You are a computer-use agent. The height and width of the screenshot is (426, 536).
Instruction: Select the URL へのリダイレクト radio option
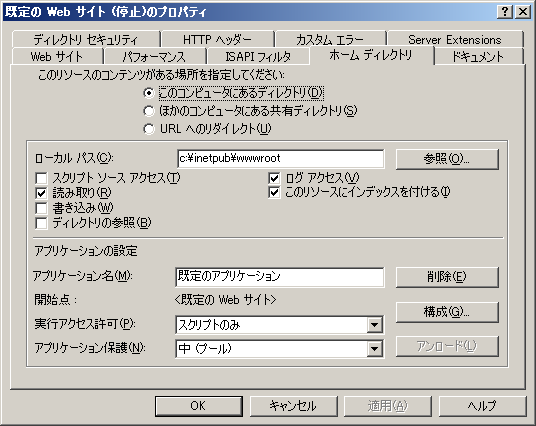(x=149, y=129)
